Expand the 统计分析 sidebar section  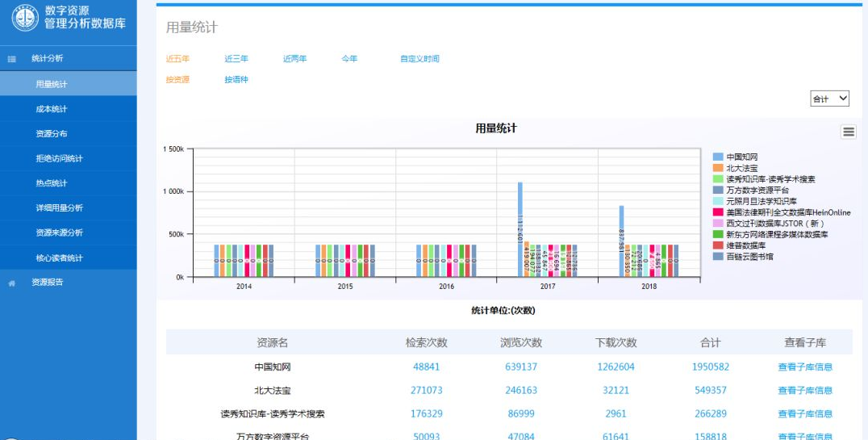click(68, 58)
